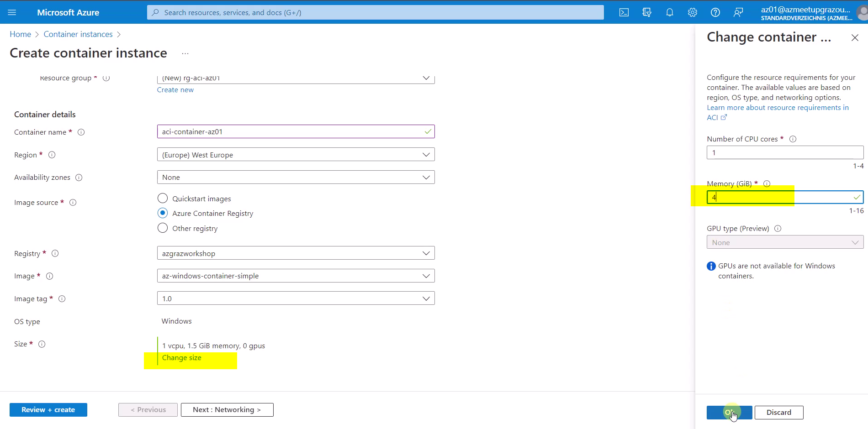The image size is (868, 429).
Task: Confirm size with the OK button
Action: pos(729,413)
